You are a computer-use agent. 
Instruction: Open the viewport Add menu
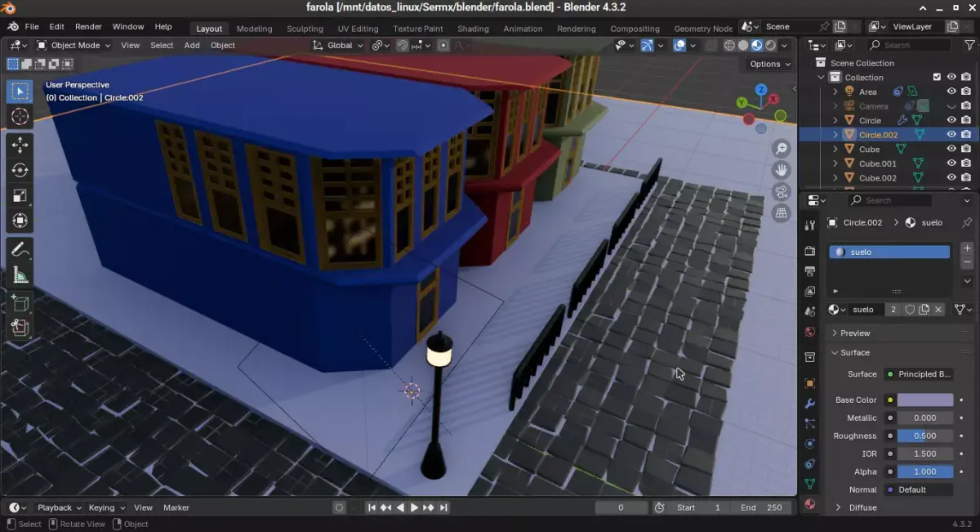pos(192,45)
